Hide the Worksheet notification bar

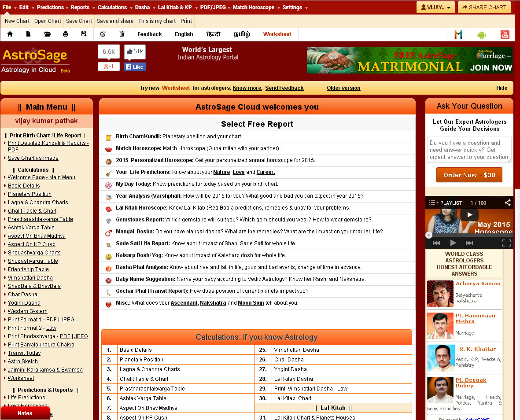(502, 88)
